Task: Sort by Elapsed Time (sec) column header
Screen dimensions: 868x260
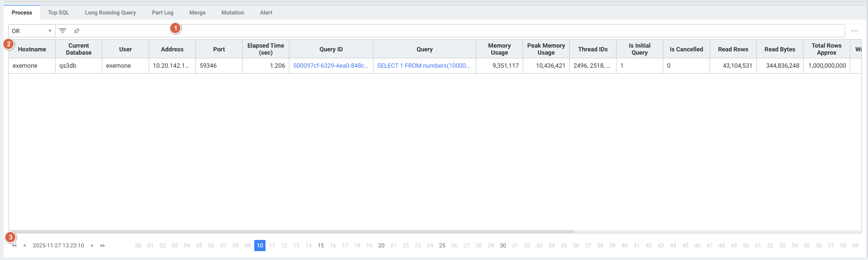Action: point(265,49)
